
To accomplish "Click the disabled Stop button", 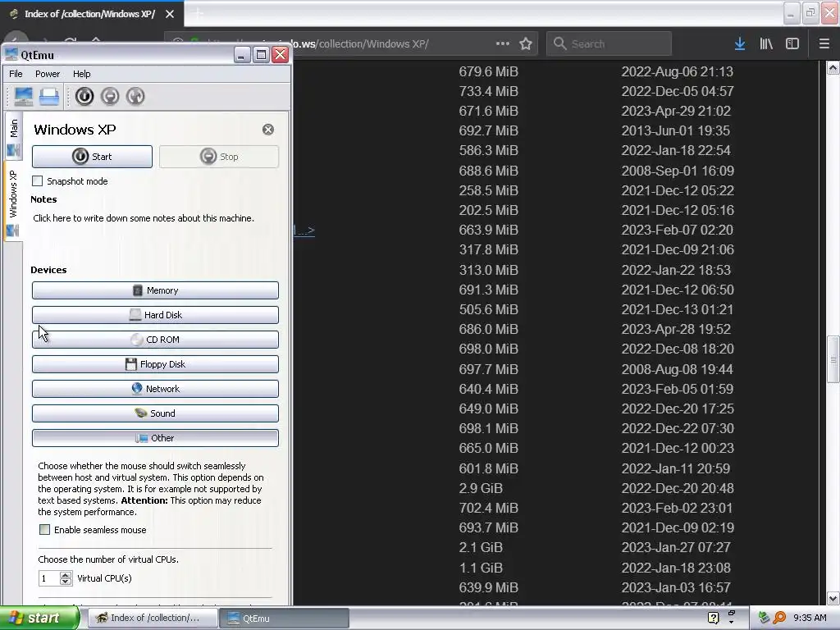I will click(x=219, y=157).
